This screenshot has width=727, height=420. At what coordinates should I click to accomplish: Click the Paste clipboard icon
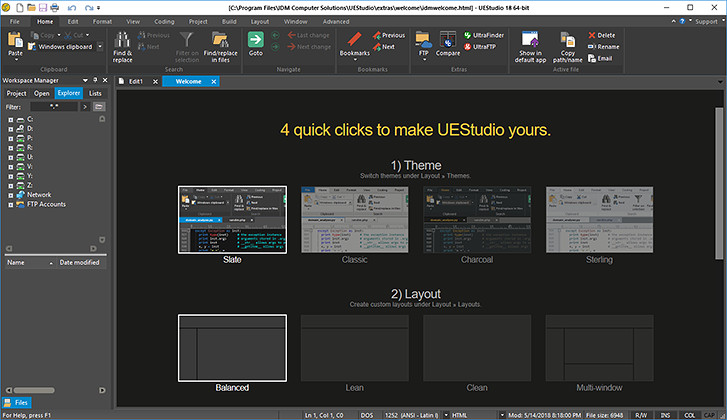tap(15, 40)
